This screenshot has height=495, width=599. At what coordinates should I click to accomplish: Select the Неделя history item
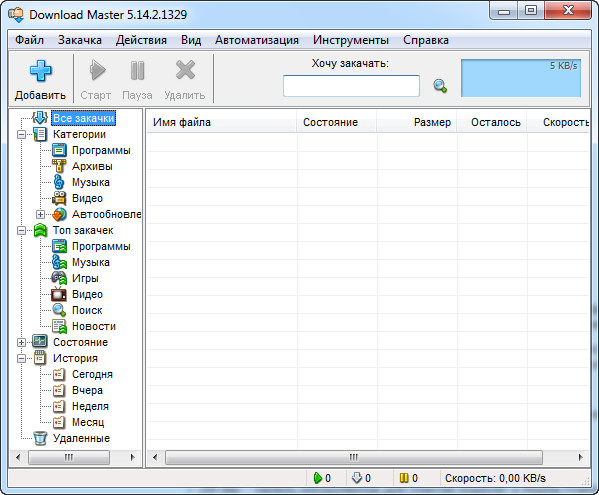point(90,406)
